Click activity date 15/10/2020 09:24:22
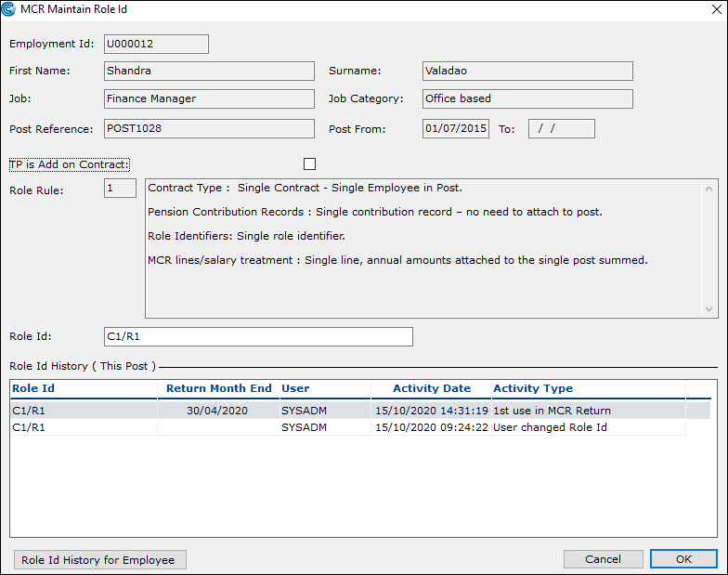728x575 pixels. pos(432,427)
